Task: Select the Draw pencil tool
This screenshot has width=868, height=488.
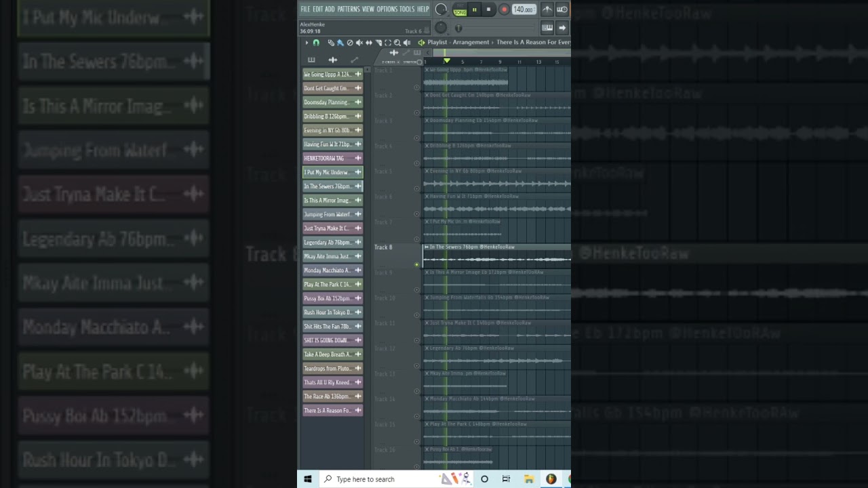Action: (x=331, y=43)
